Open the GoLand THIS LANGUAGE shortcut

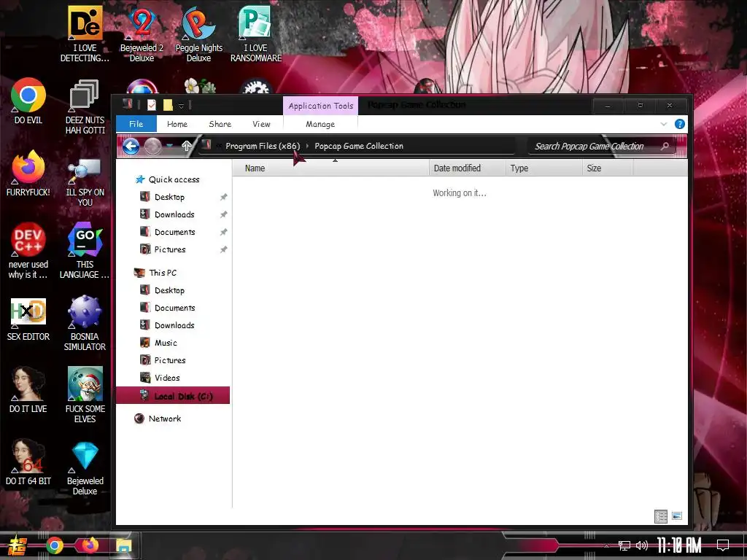click(x=85, y=251)
